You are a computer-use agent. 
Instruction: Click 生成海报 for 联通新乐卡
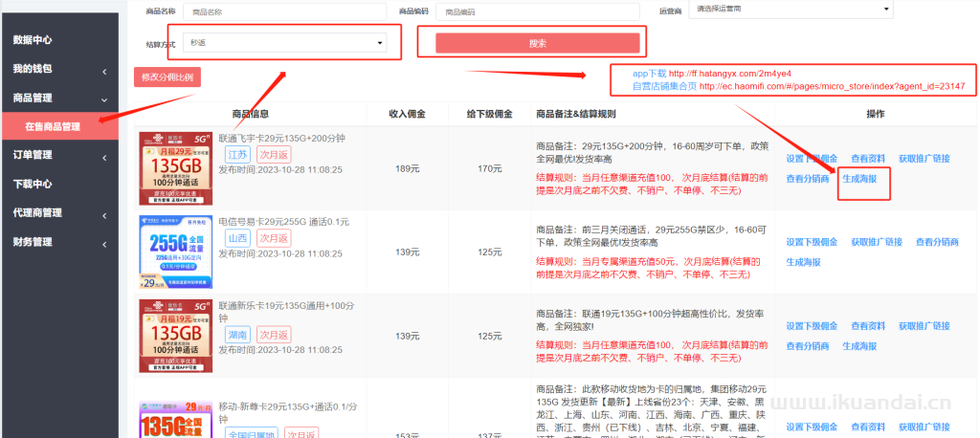(859, 346)
